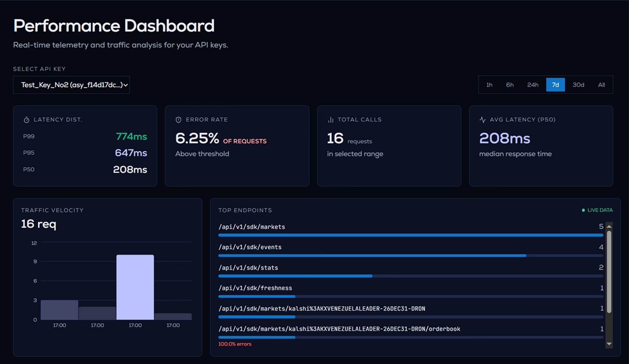Click the stopwatch icon beside Latency Dist.
The image size is (629, 364).
coord(26,120)
